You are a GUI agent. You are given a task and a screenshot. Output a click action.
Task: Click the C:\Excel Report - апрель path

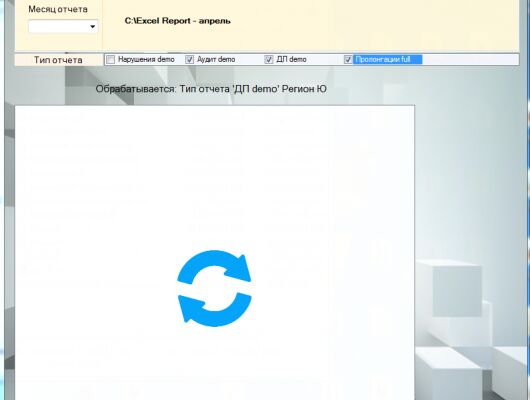coord(178,21)
